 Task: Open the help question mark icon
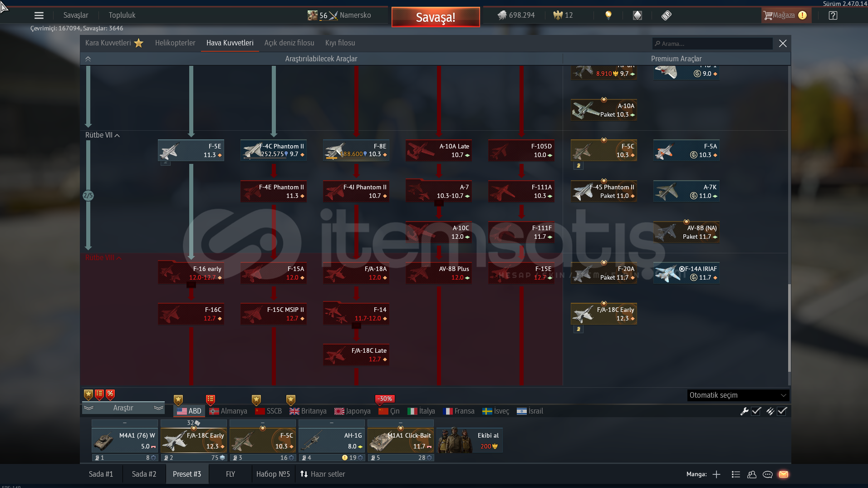click(x=833, y=15)
